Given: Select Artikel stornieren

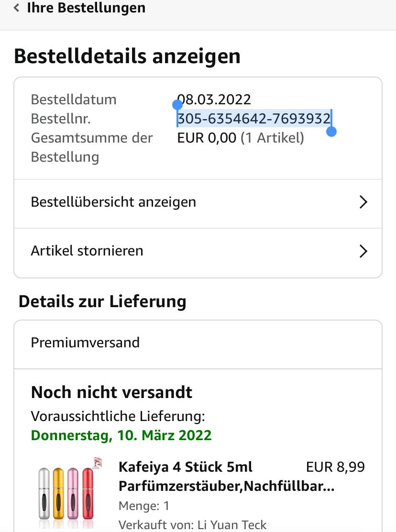Looking at the screenshot, I should point(87,251).
